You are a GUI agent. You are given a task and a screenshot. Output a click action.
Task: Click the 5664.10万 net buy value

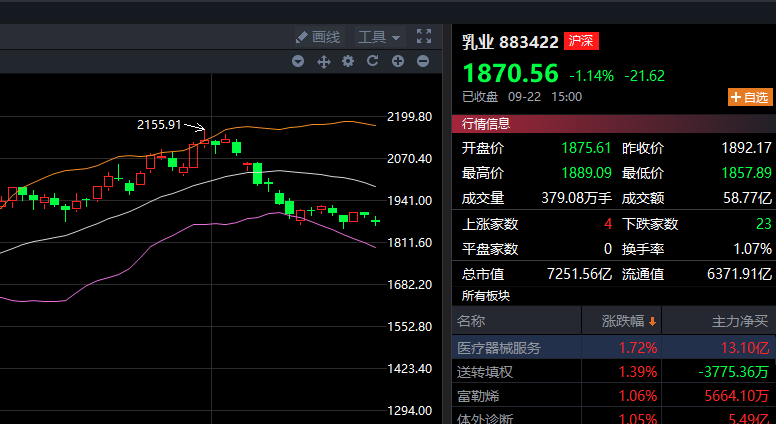(x=737, y=396)
